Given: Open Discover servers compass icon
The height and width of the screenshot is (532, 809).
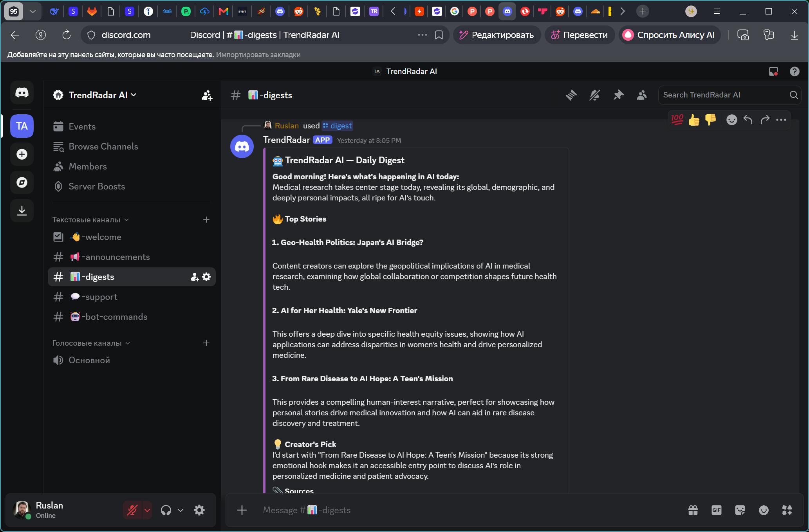Looking at the screenshot, I should click(x=22, y=182).
